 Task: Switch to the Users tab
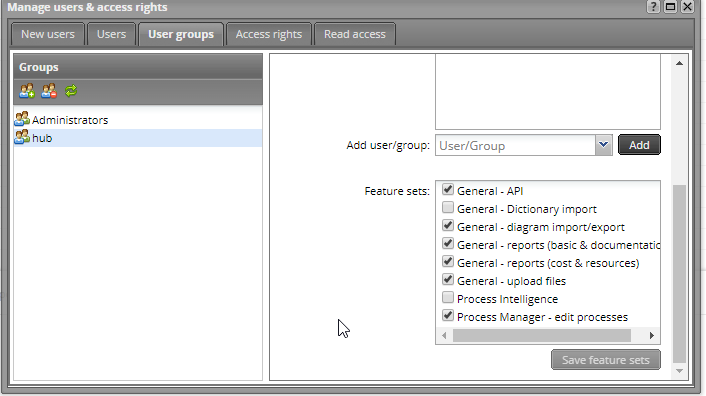click(x=111, y=34)
